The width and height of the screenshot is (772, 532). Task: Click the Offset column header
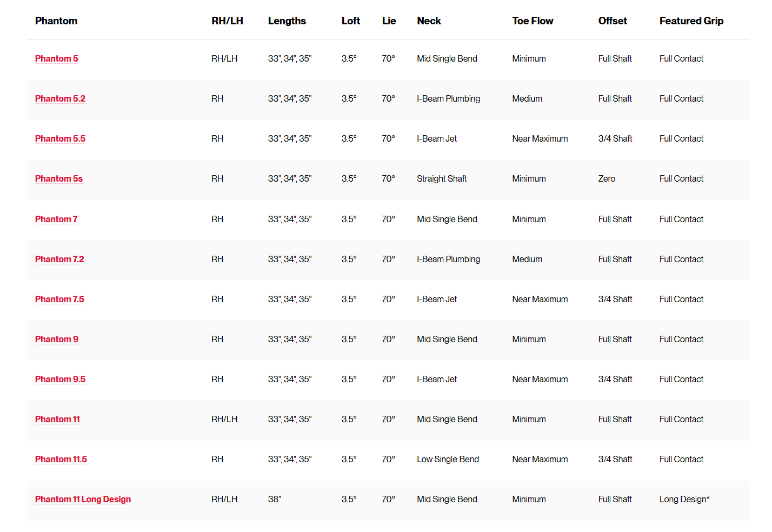(613, 21)
